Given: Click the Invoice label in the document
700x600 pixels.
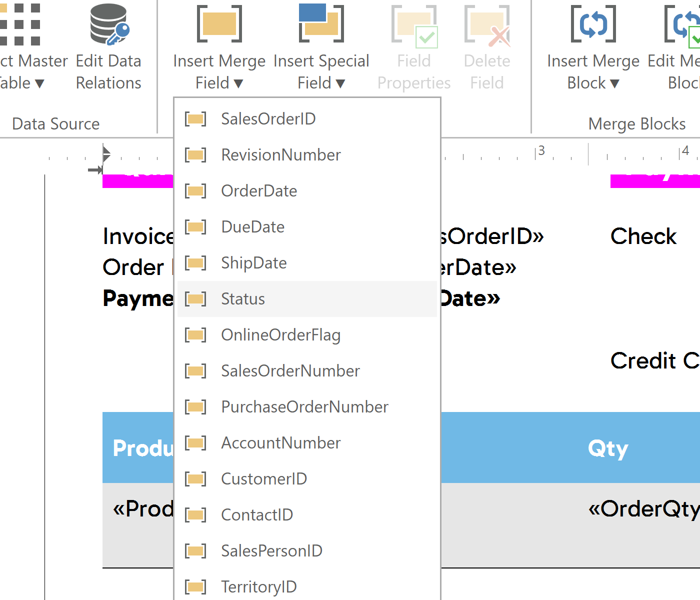Looking at the screenshot, I should pyautogui.click(x=138, y=236).
